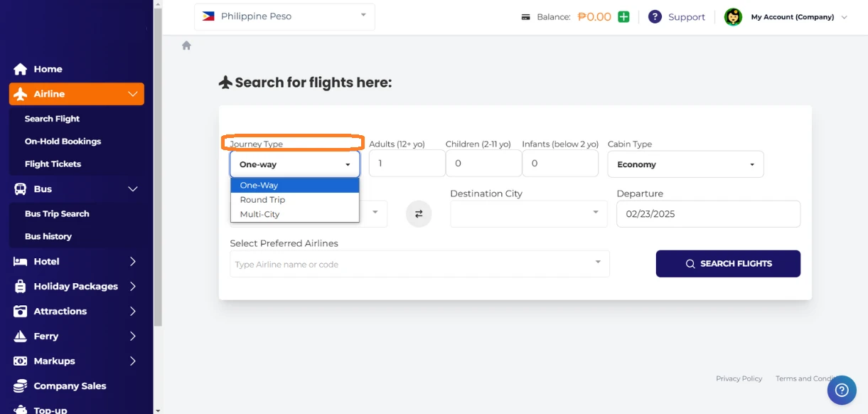Collapse the Airline sidebar section
This screenshot has height=414, width=868.
pos(132,94)
